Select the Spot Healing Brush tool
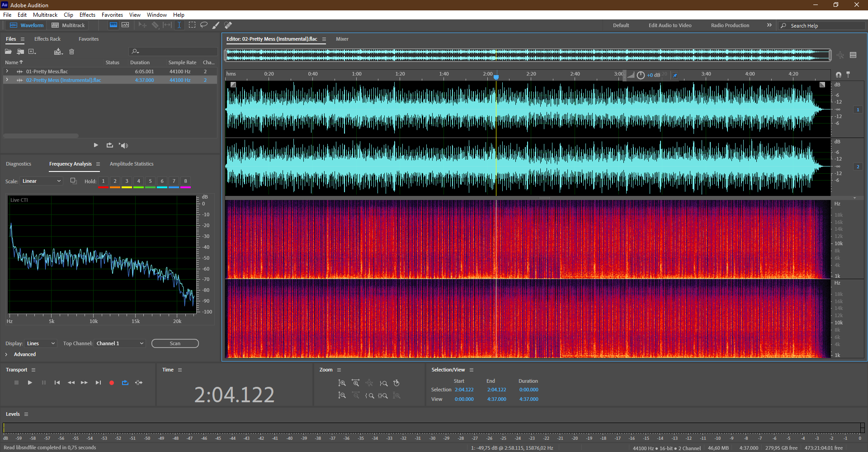Viewport: 868px width, 452px height. (x=228, y=25)
